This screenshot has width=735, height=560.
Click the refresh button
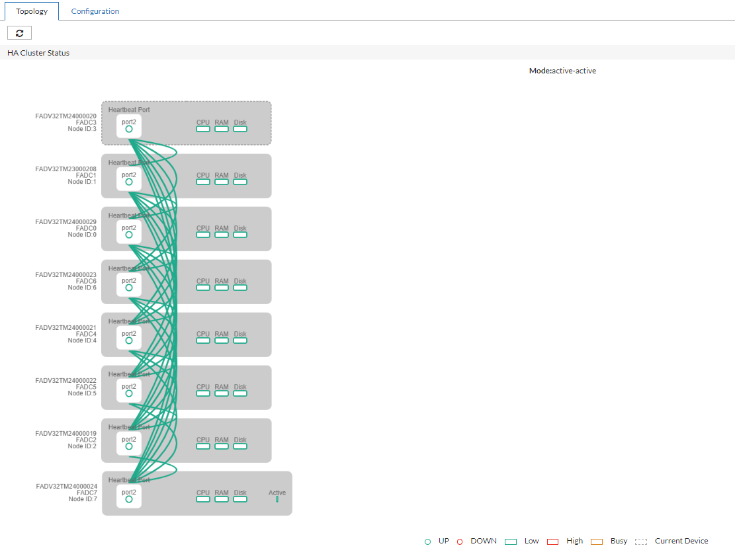pyautogui.click(x=19, y=33)
